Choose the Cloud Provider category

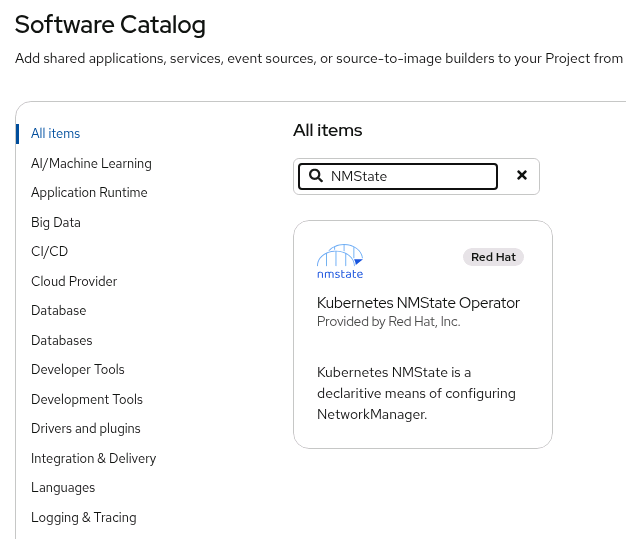pos(74,281)
